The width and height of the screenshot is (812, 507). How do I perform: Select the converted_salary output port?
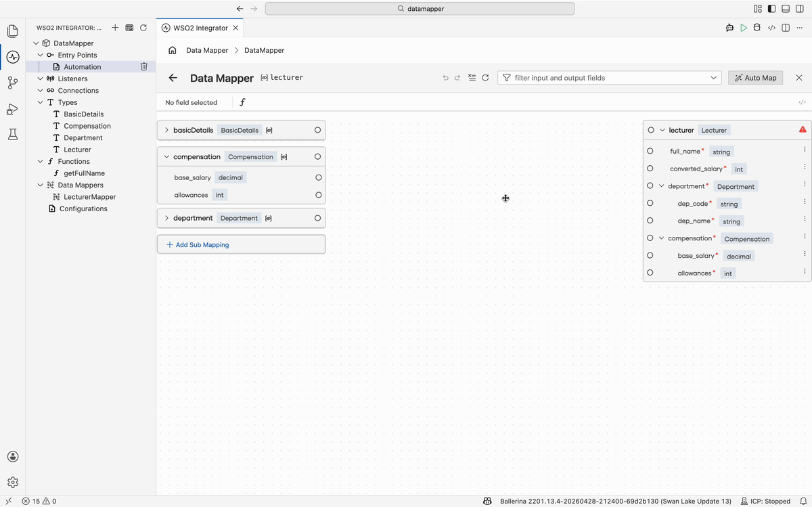tap(650, 169)
